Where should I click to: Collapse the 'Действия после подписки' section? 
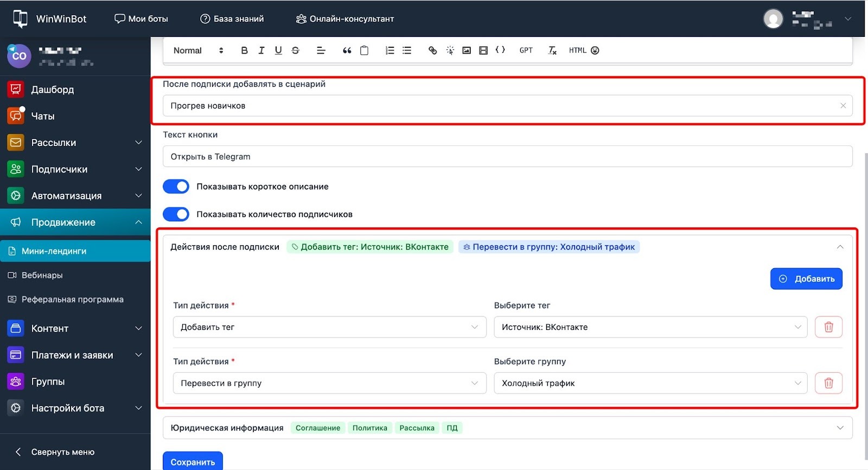pos(840,247)
